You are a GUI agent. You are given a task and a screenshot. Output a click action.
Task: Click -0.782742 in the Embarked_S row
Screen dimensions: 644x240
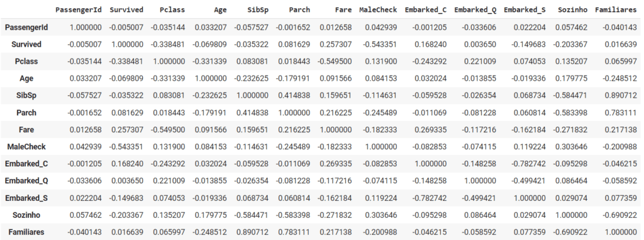tap(429, 198)
